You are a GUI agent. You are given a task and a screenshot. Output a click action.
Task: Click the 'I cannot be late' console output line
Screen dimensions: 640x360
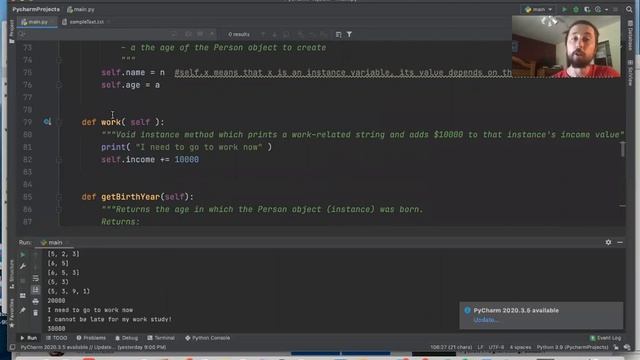[x=109, y=319]
